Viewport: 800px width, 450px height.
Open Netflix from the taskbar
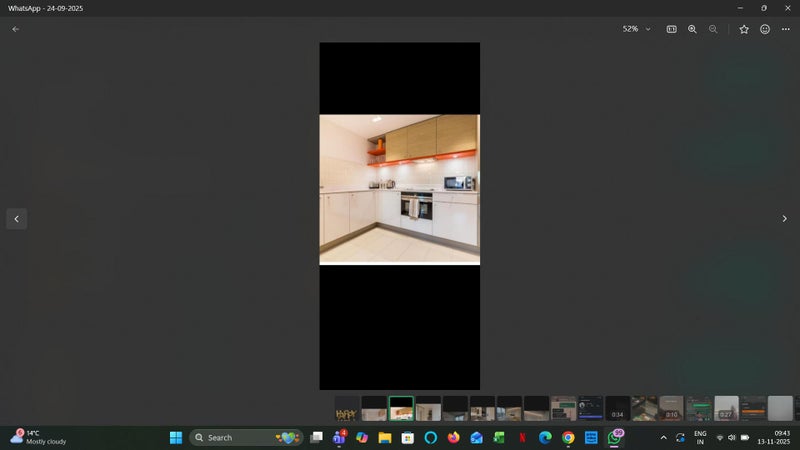[522, 438]
